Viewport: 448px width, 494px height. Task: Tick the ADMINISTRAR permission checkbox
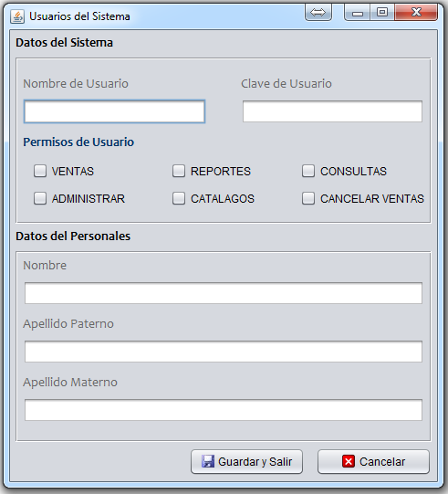click(40, 198)
